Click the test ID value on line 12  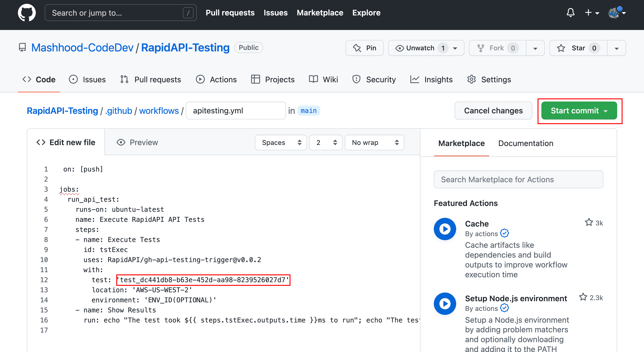click(x=203, y=280)
